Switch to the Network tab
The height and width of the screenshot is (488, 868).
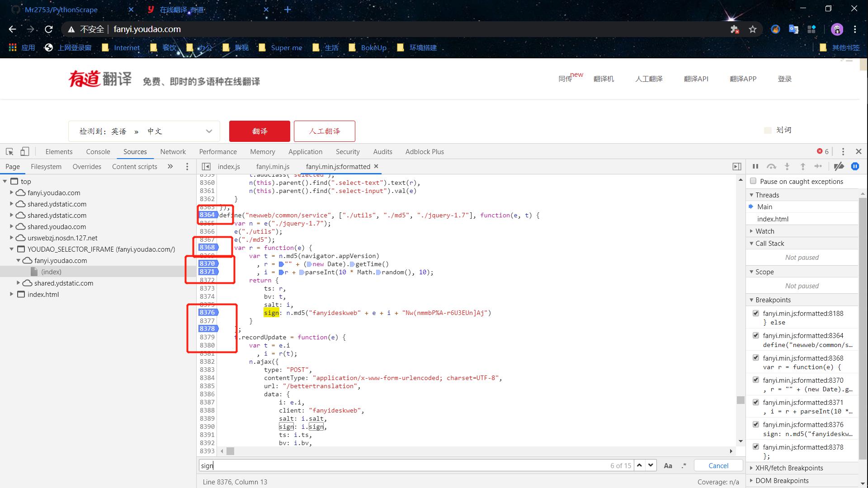point(173,152)
